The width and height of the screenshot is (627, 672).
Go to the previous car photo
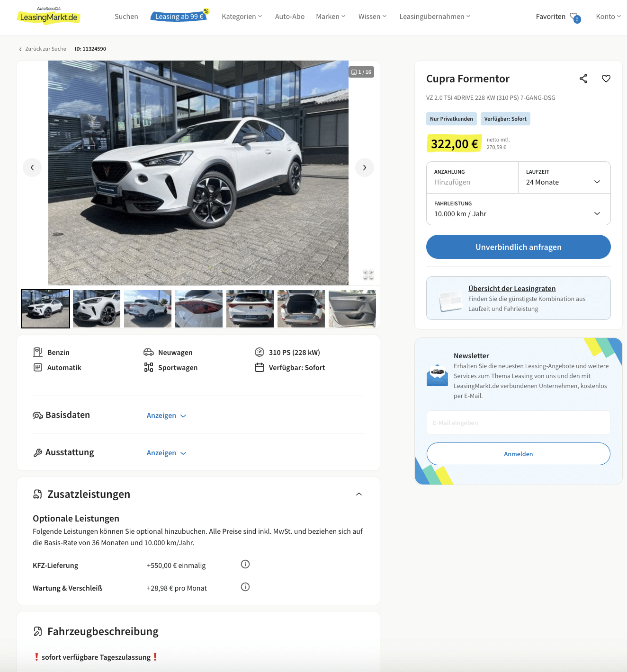[x=32, y=168]
